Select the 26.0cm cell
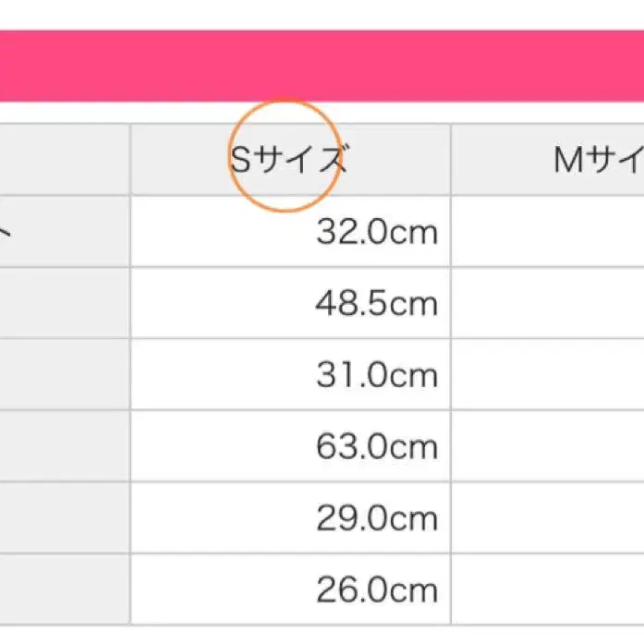The height and width of the screenshot is (644, 644). pos(376,589)
